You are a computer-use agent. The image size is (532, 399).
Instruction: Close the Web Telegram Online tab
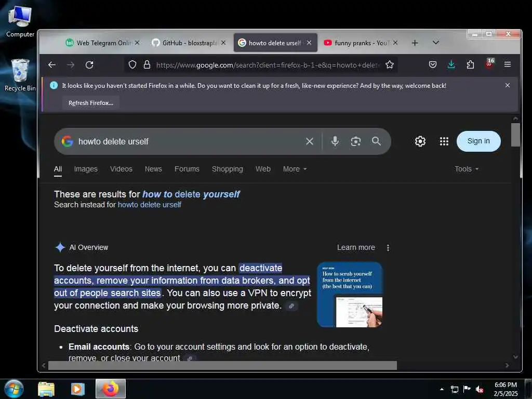click(137, 43)
